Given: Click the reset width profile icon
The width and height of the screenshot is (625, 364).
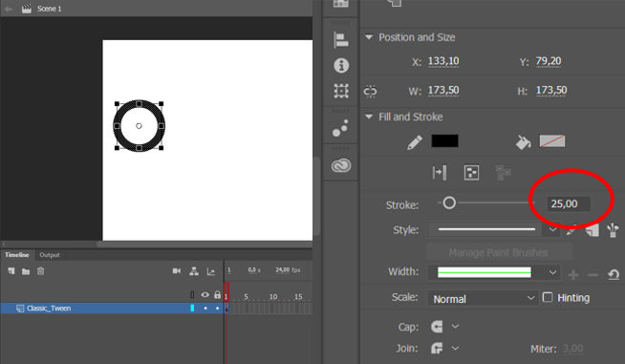Looking at the screenshot, I should point(614,274).
